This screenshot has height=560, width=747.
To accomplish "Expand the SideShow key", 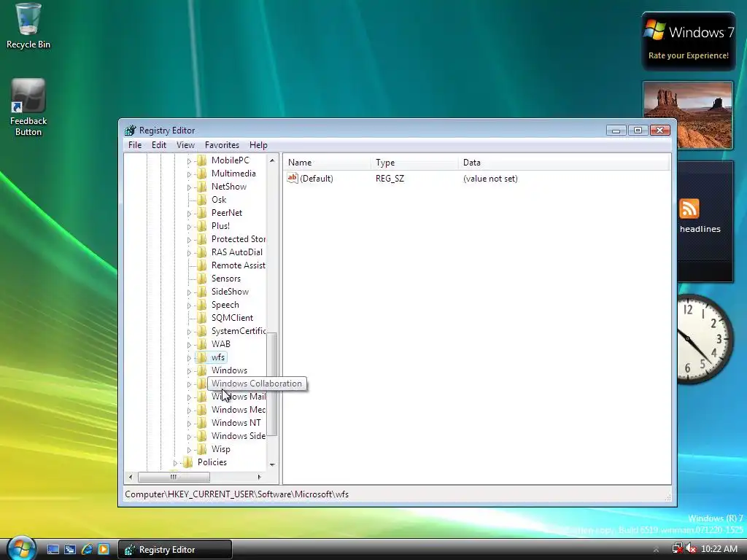I will (189, 292).
